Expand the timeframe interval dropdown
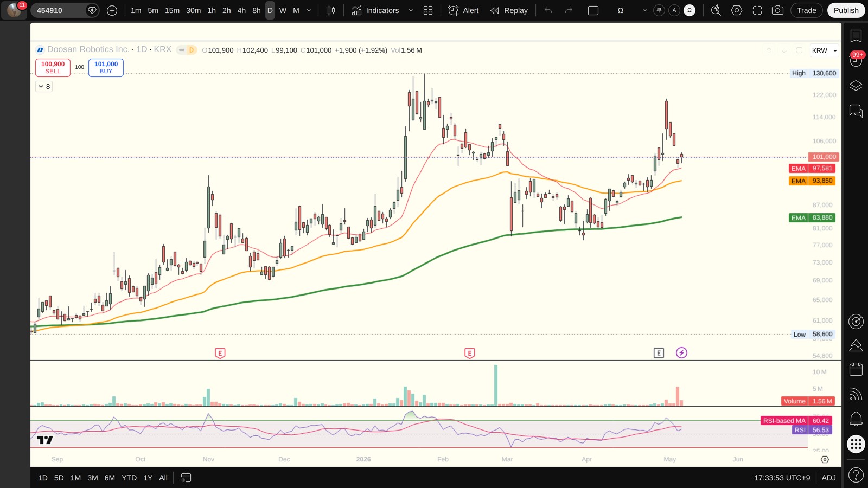This screenshot has height=488, width=868. click(309, 10)
